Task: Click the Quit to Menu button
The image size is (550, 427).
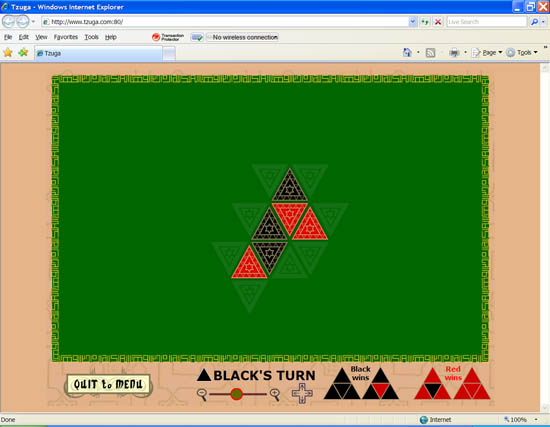Action: (108, 385)
